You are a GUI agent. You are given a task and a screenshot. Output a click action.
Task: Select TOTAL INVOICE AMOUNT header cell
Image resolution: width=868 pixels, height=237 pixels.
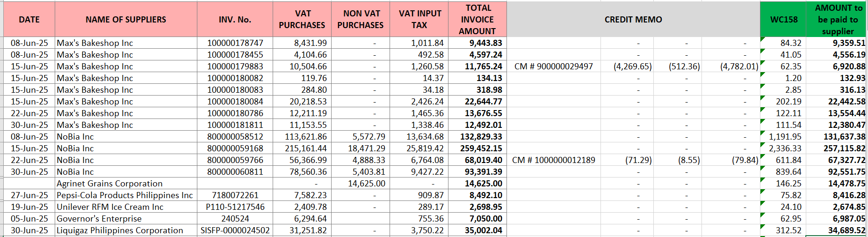477,19
